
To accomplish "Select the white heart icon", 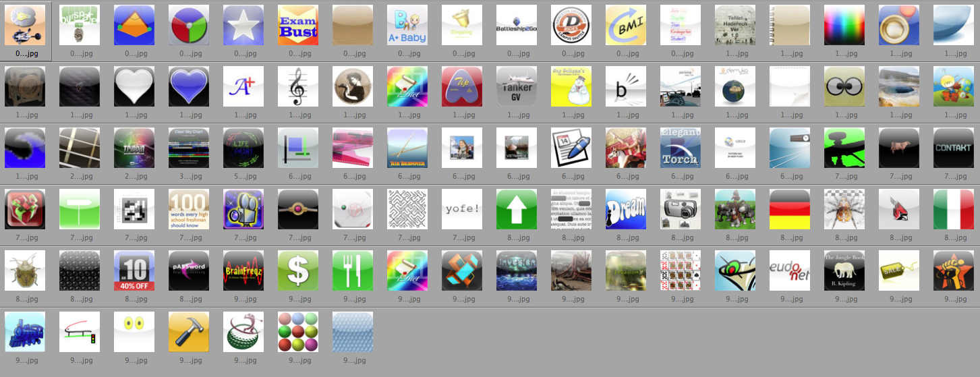I will coord(134,86).
